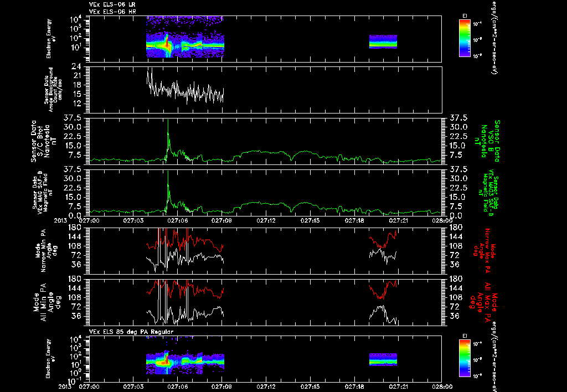Click the "VEx ELS-06 LR" title text
This screenshot has width=567, height=392.
112,4
